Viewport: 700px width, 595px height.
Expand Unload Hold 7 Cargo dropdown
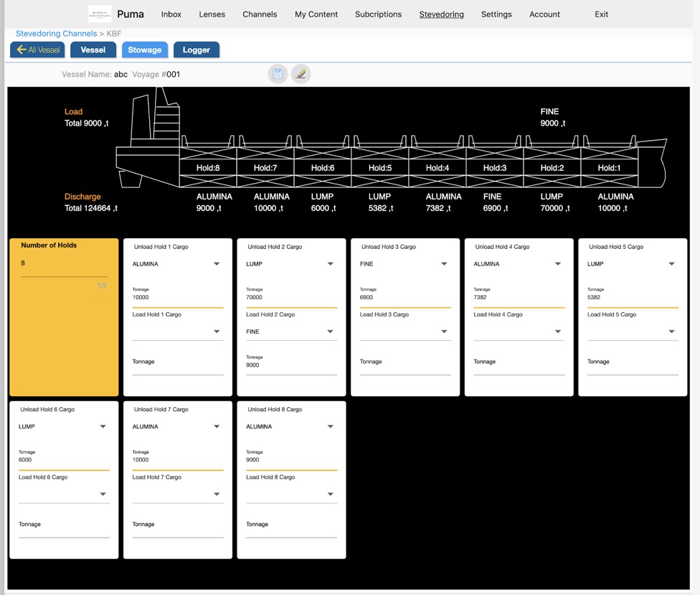click(178, 426)
